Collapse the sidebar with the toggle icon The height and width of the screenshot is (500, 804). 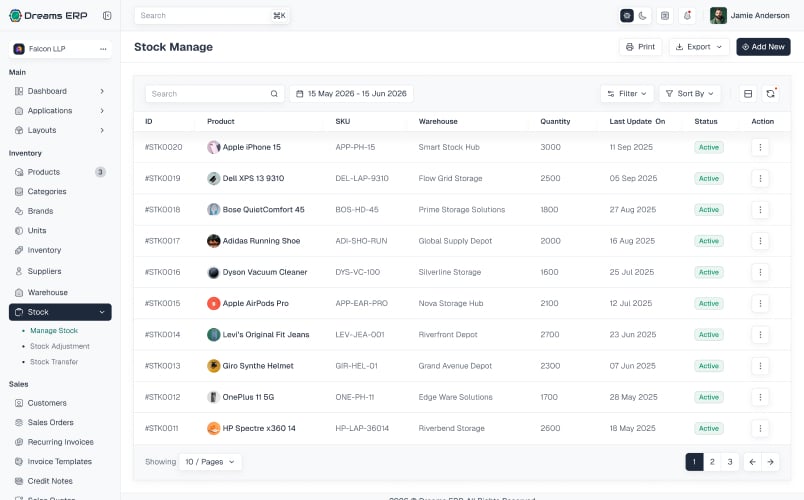tap(107, 15)
